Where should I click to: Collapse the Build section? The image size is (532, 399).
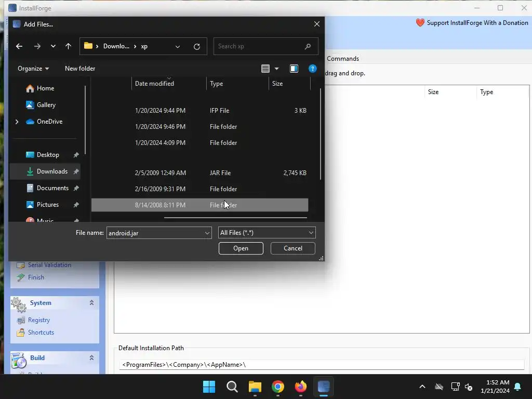pyautogui.click(x=91, y=357)
